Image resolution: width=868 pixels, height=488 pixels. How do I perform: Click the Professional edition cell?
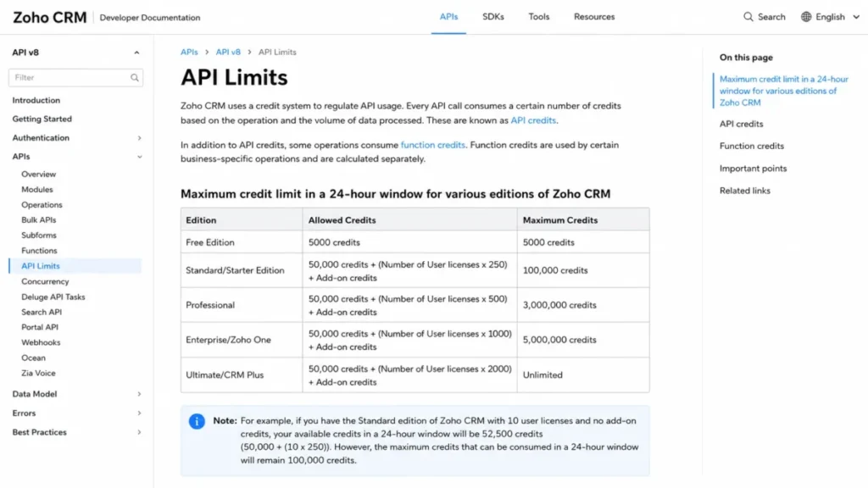pyautogui.click(x=242, y=305)
